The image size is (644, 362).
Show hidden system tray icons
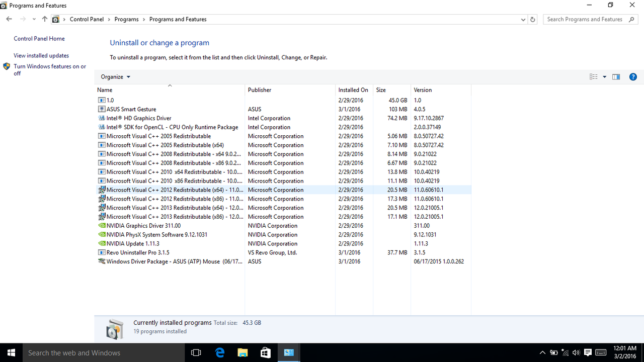[x=542, y=352]
